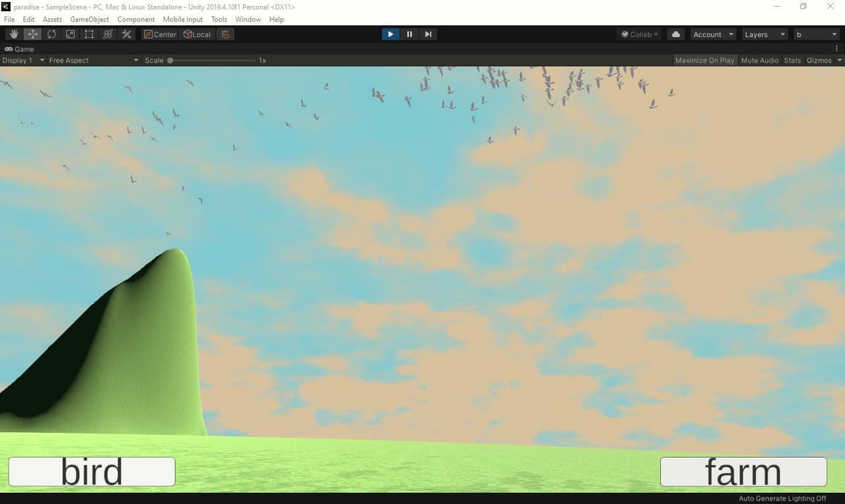Open the Display 1 dropdown
845x504 pixels.
pos(23,60)
